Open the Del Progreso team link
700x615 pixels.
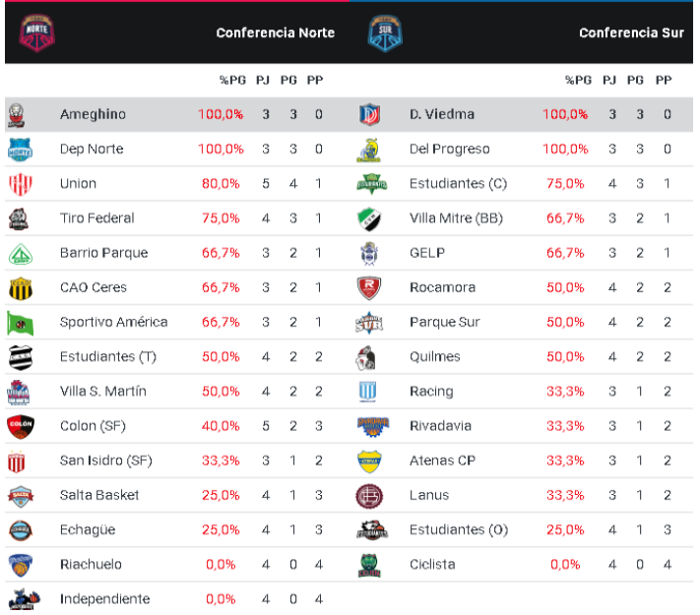[449, 150]
